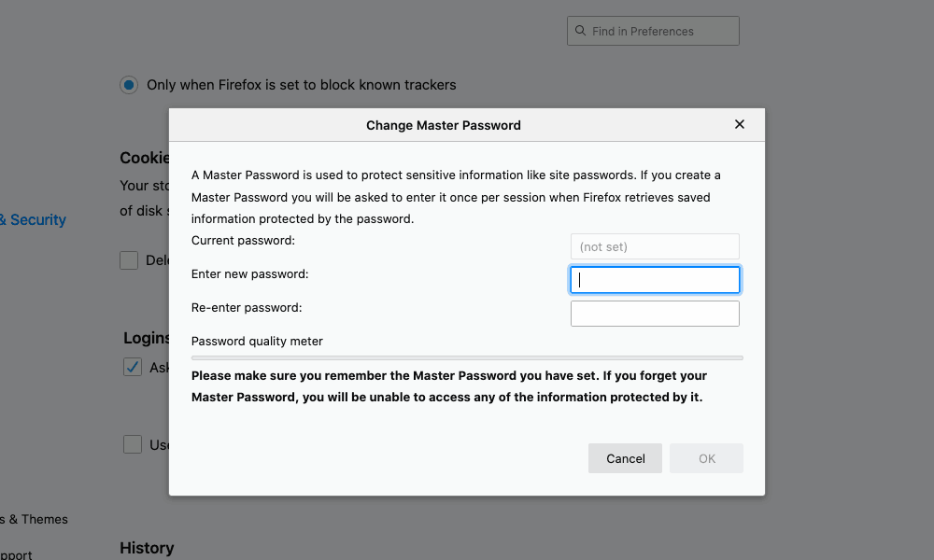This screenshot has width=934, height=560.
Task: Click the magnifier icon in Find in Preferences
Action: (580, 31)
